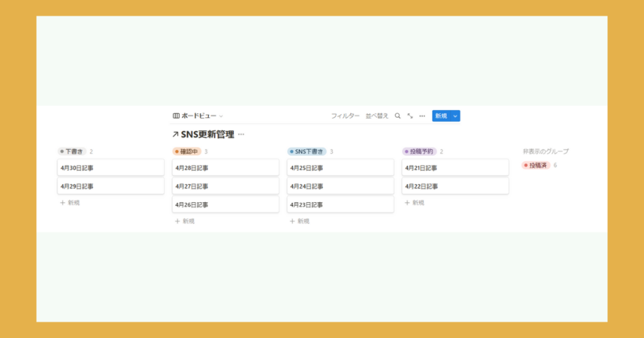The image size is (644, 338).
Task: Open the view options three-dot menu
Action: coord(422,116)
